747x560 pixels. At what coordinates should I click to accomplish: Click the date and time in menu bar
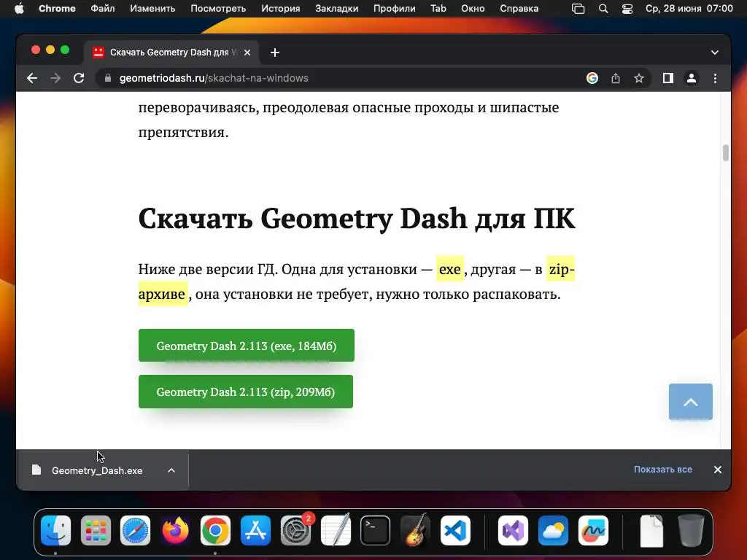coord(689,9)
